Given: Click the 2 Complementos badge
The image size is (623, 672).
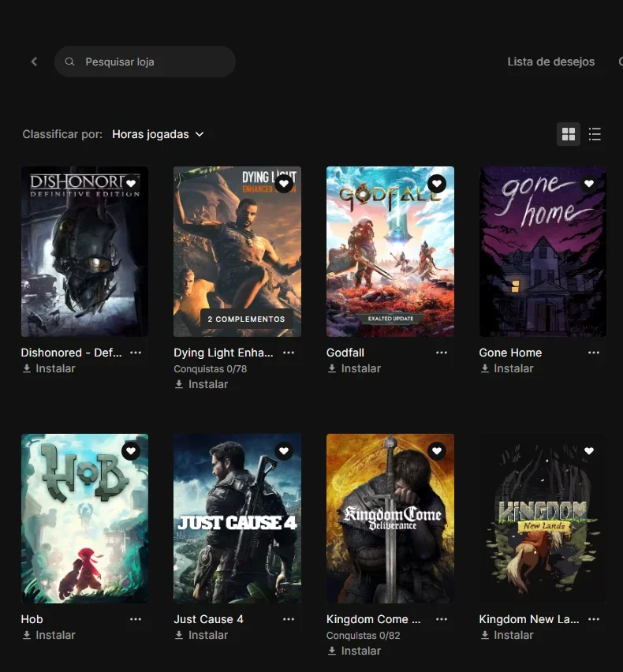Looking at the screenshot, I should click(x=246, y=319).
